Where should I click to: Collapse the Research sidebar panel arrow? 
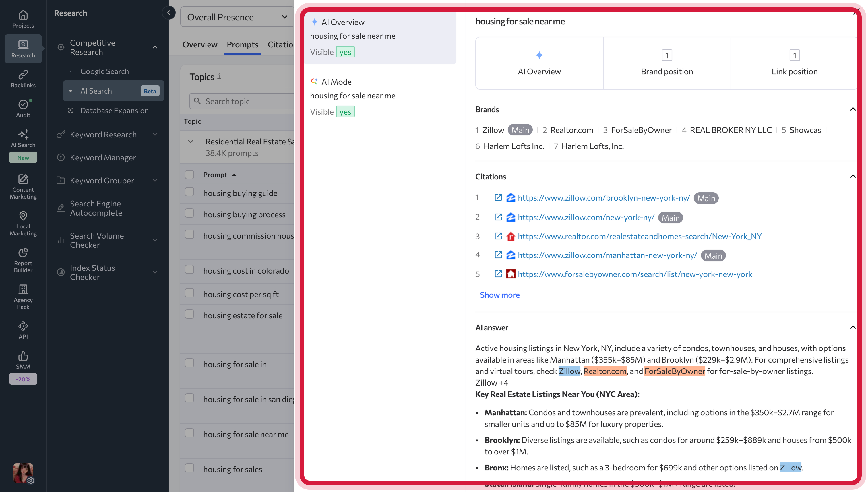(168, 13)
